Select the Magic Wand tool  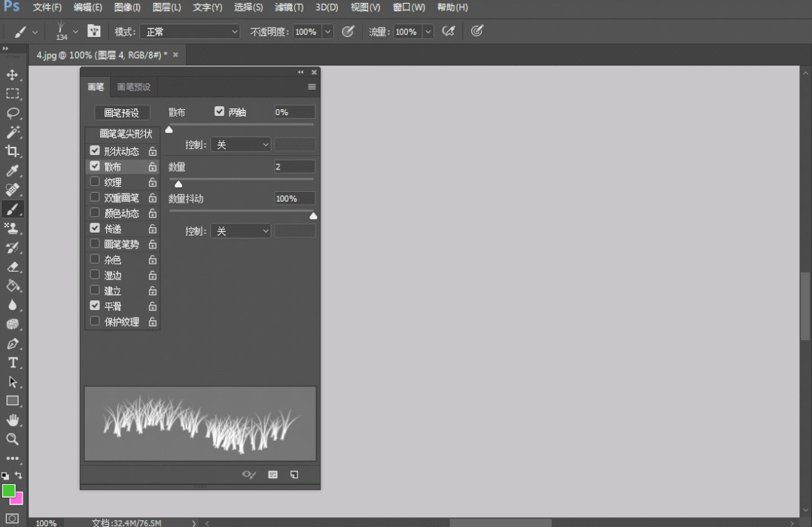13,132
